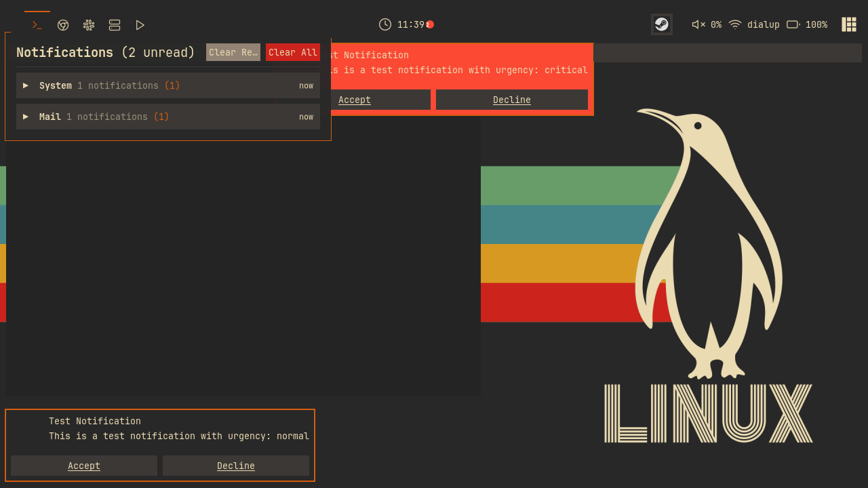Click the red notification count badge
The height and width of the screenshot is (488, 868).
(x=430, y=24)
